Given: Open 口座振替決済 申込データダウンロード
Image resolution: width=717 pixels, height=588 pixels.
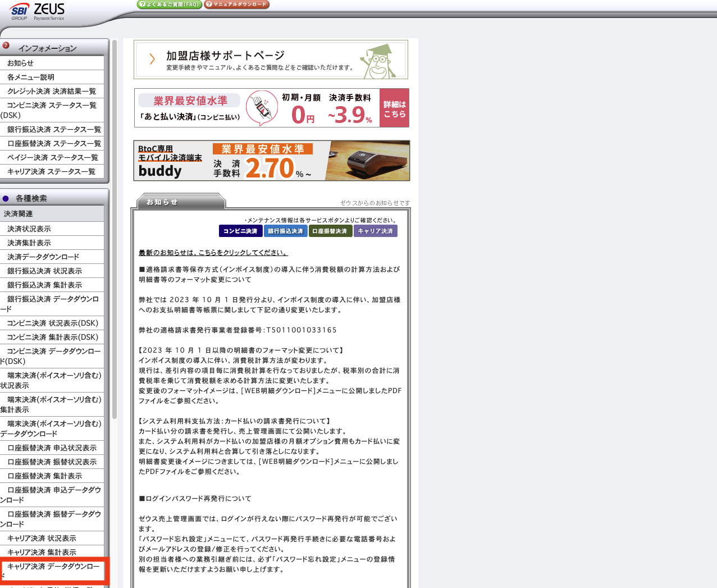Looking at the screenshot, I should [52, 495].
